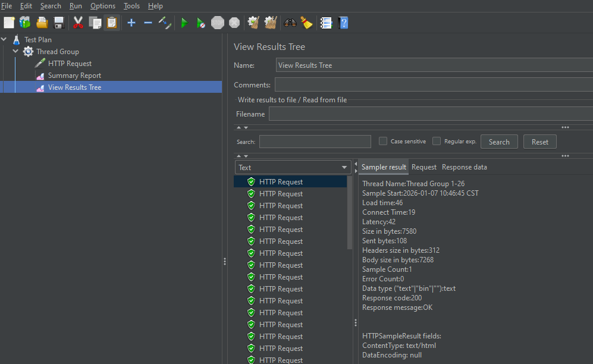Image resolution: width=593 pixels, height=364 pixels.
Task: Clear results using single broom-gear icon
Action: coord(253,23)
